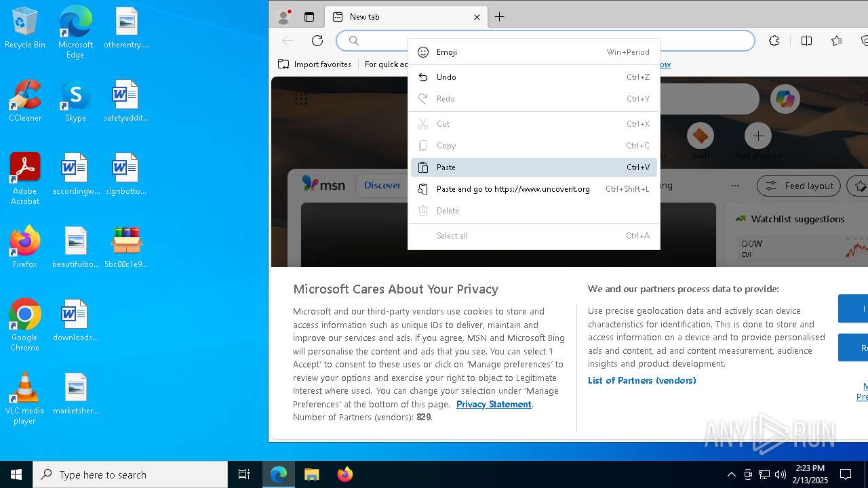The height and width of the screenshot is (488, 868).
Task: Open Adobe Acrobat desktop shortcut
Action: click(24, 179)
